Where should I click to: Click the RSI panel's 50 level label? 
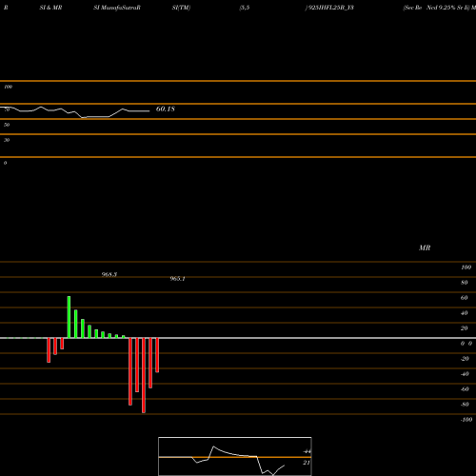(7, 125)
